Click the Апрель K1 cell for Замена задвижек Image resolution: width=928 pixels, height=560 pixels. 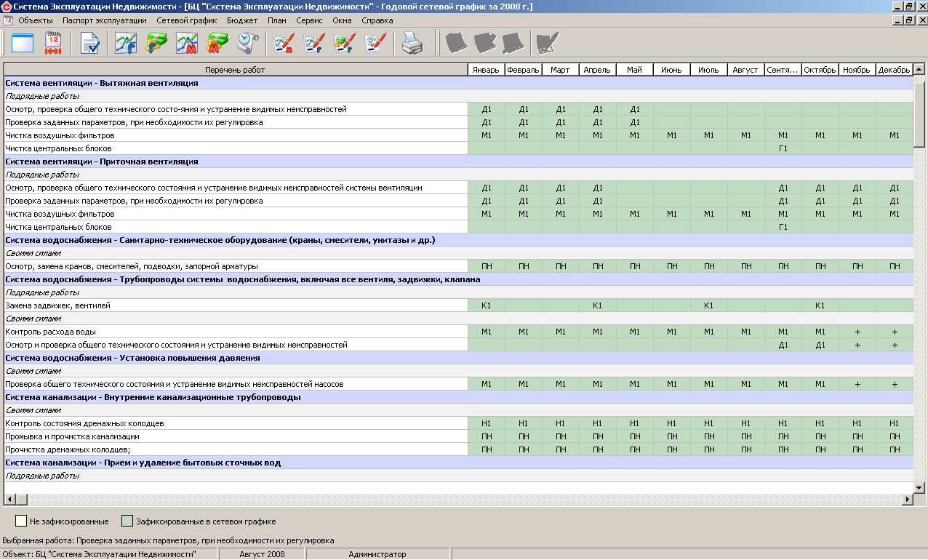point(597,305)
